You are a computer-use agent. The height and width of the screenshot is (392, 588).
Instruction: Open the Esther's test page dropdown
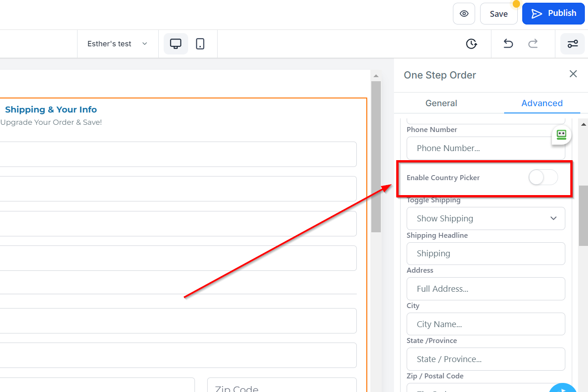click(117, 44)
